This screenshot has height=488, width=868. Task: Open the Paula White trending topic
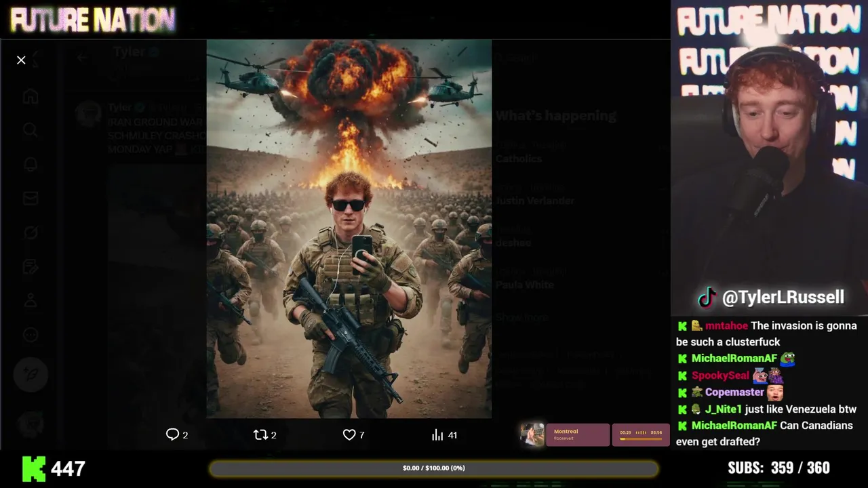tap(525, 285)
